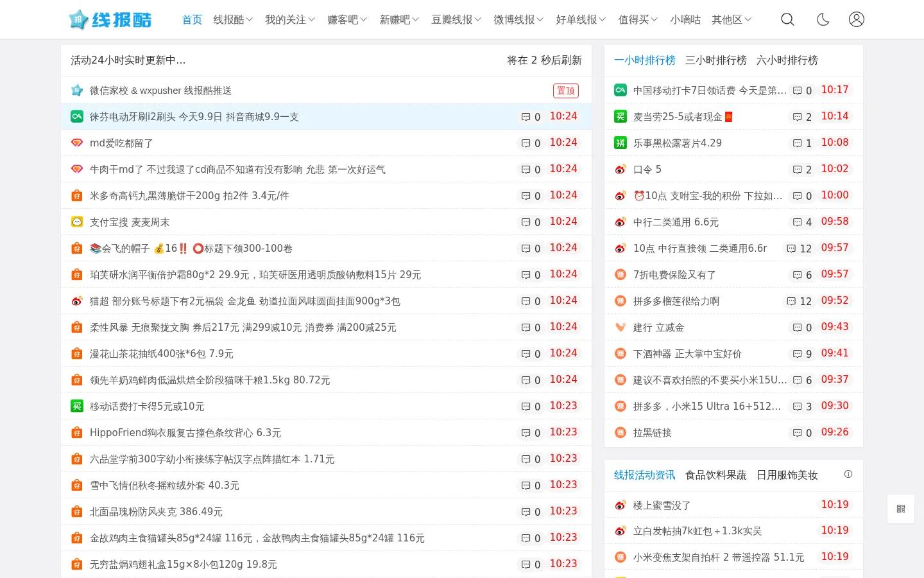
Task: Click the Weibo icon beside 口令 5
Action: [x=620, y=169]
